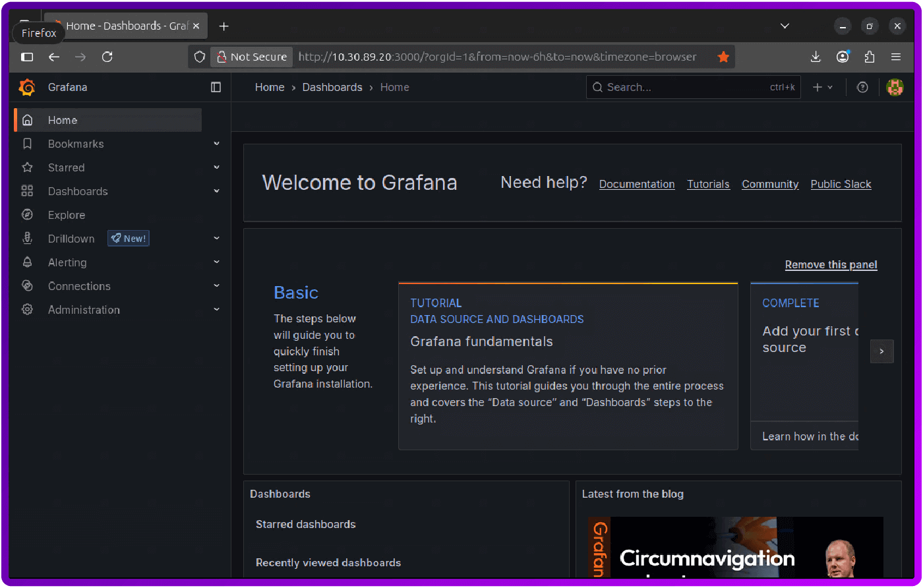The image size is (923, 588).
Task: Click the user profile avatar icon
Action: point(895,87)
